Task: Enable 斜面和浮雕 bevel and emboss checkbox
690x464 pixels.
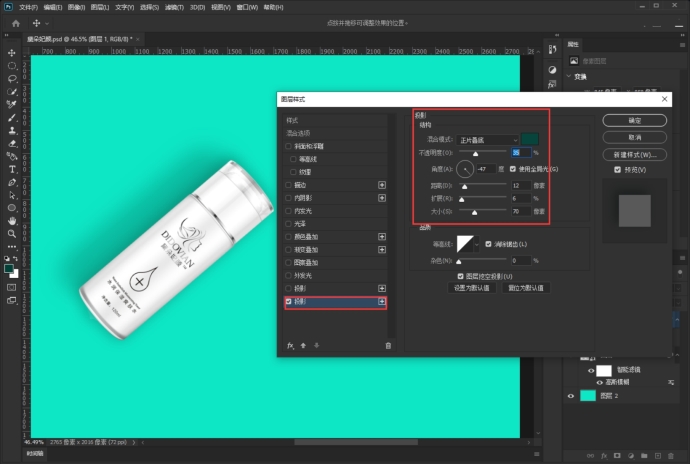Action: (289, 146)
